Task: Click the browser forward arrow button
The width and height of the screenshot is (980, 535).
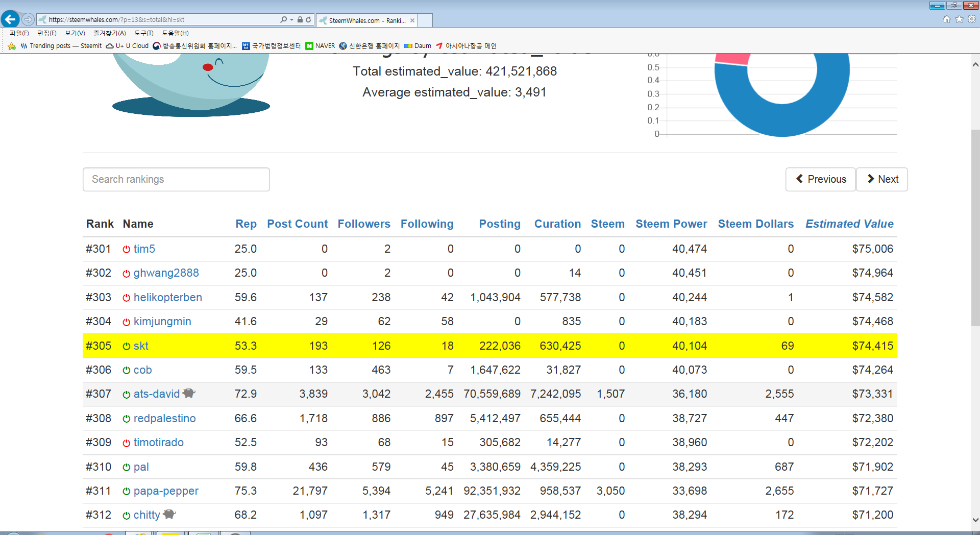Action: [28, 19]
